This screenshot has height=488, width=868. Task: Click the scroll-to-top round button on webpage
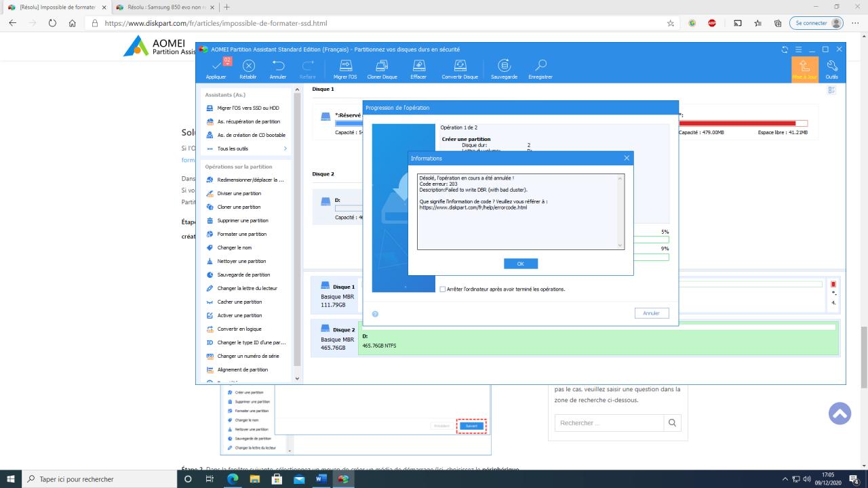click(x=840, y=413)
